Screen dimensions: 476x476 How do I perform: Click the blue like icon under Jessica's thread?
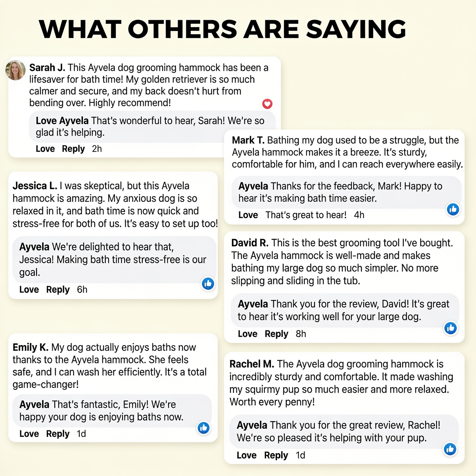(208, 283)
